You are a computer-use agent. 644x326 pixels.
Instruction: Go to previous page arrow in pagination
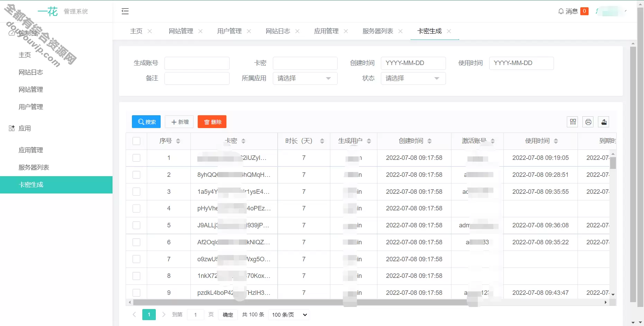click(x=134, y=315)
